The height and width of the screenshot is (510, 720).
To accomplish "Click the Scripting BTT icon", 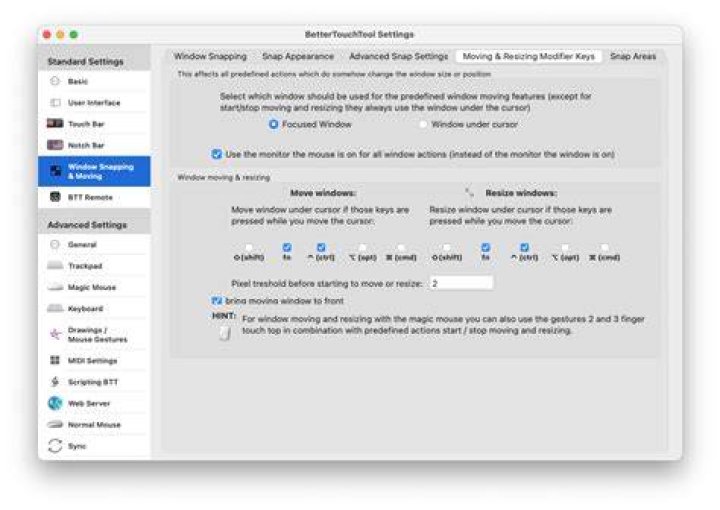I will 55,381.
